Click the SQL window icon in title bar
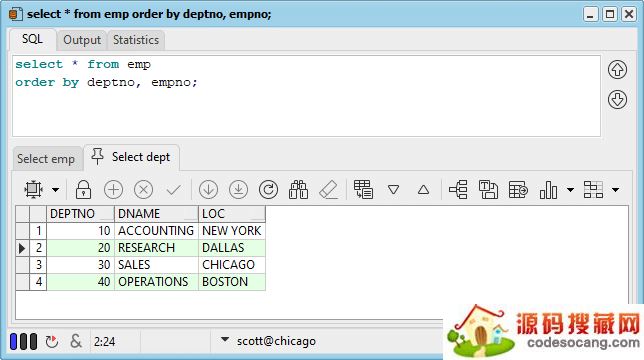The image size is (644, 360). click(15, 14)
